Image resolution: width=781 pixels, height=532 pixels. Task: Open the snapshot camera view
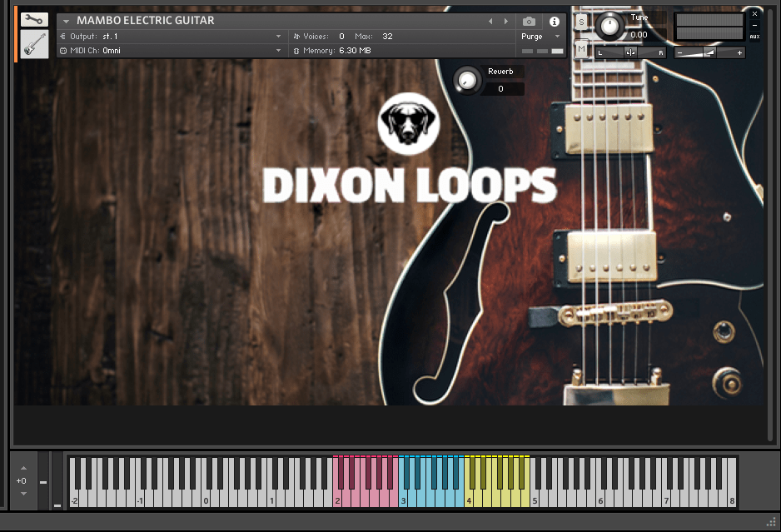coord(529,22)
